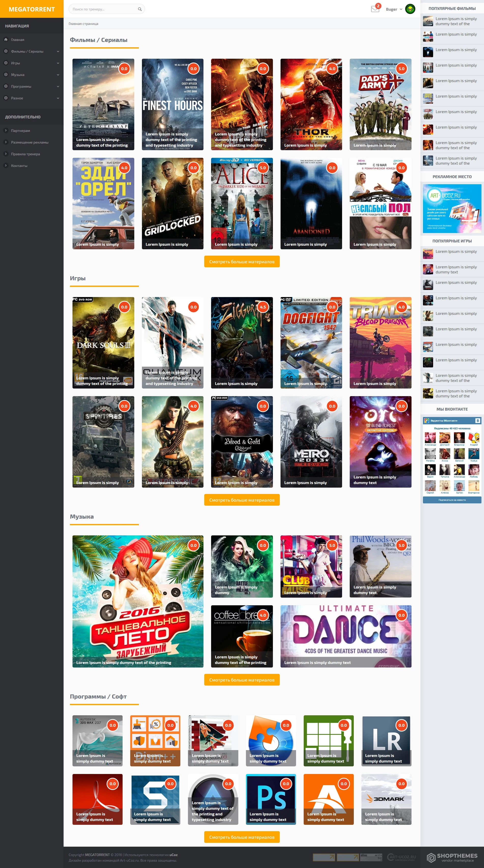Image resolution: width=484 pixels, height=868 pixels.
Task: Click the Shopthemes footer logo
Action: click(452, 857)
